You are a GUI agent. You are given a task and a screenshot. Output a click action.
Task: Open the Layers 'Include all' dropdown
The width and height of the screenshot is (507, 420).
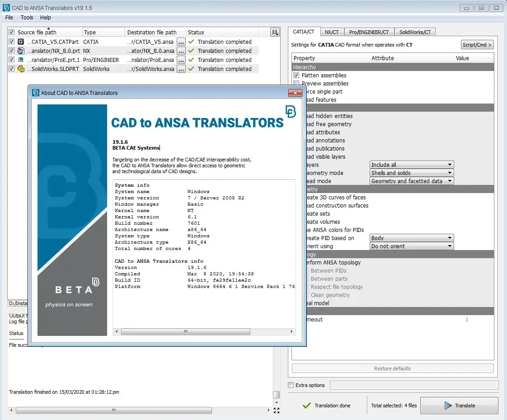(x=412, y=165)
